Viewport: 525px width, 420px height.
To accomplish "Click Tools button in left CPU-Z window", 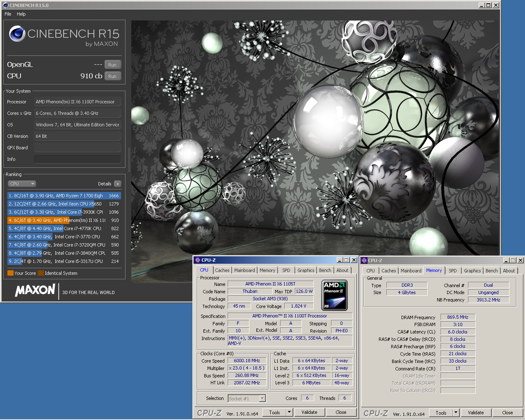I will point(275,412).
